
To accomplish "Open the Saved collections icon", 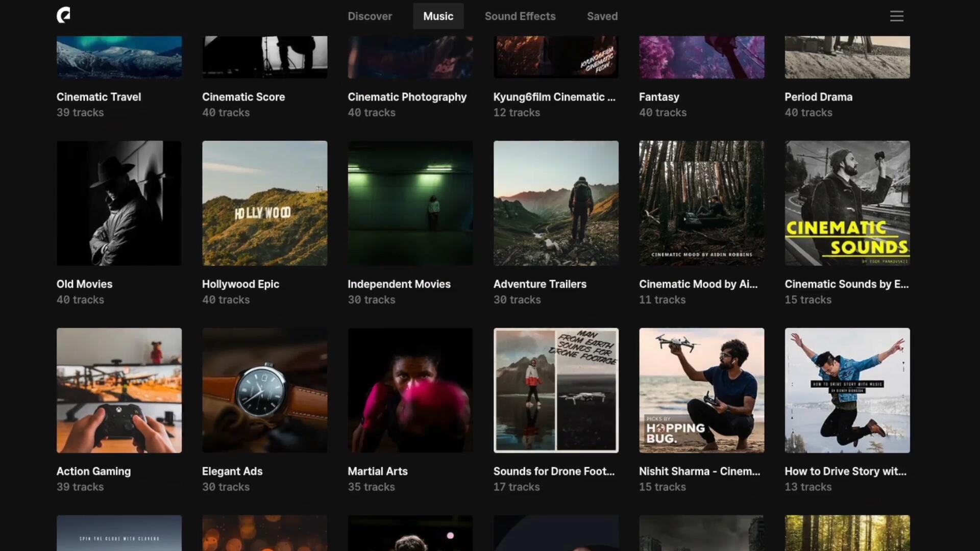I will point(601,15).
